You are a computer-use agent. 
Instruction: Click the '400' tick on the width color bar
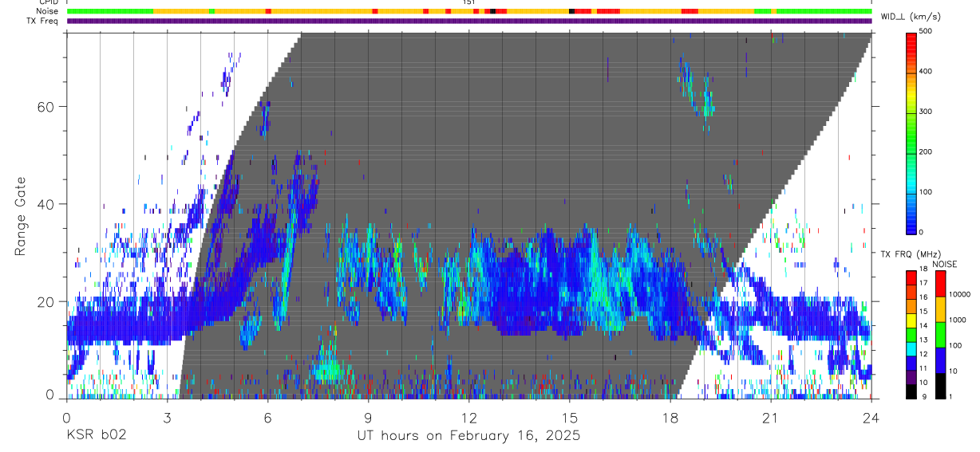pos(924,72)
